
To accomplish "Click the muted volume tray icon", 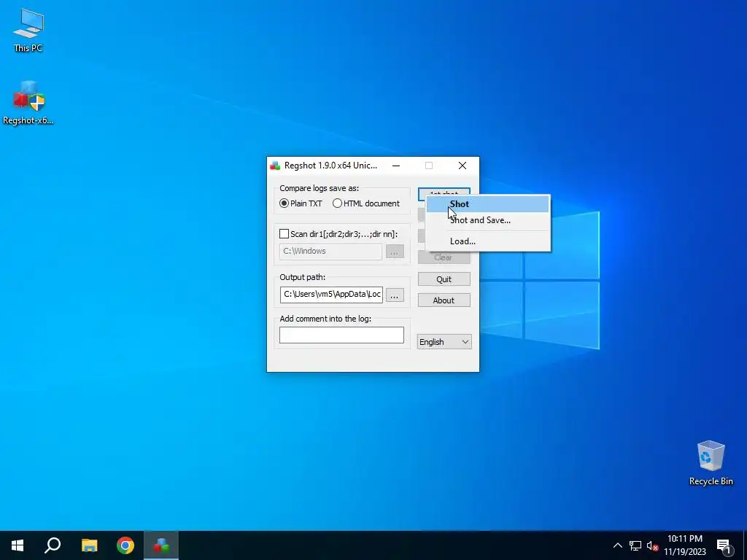I will (652, 545).
